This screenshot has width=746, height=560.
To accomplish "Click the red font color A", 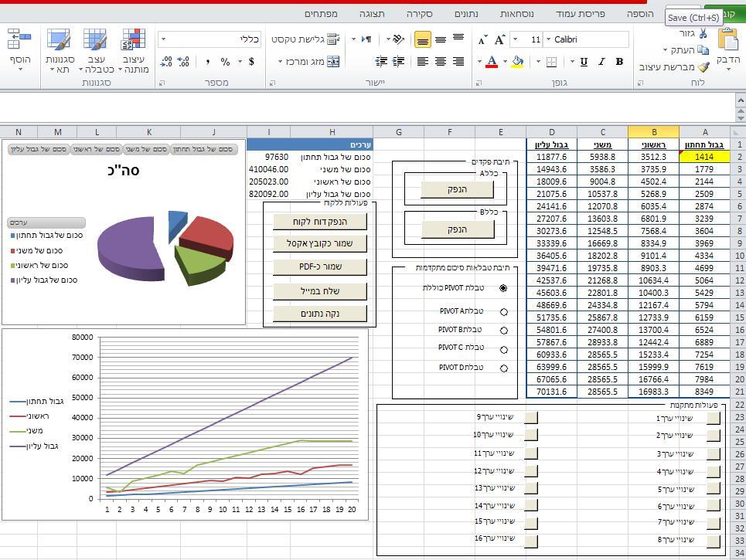I will pyautogui.click(x=492, y=62).
